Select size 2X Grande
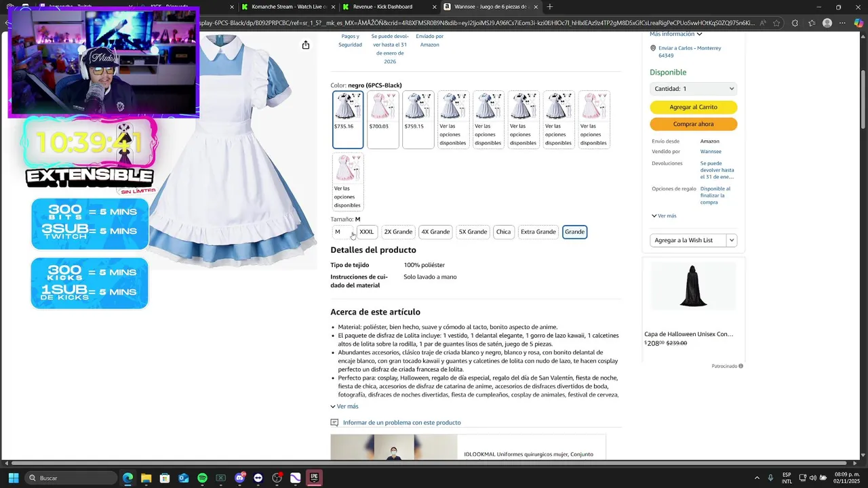 (398, 232)
